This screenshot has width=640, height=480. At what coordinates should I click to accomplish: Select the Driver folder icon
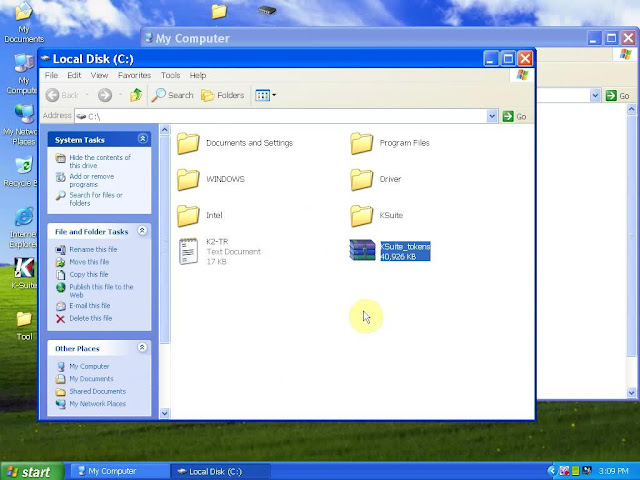click(362, 180)
